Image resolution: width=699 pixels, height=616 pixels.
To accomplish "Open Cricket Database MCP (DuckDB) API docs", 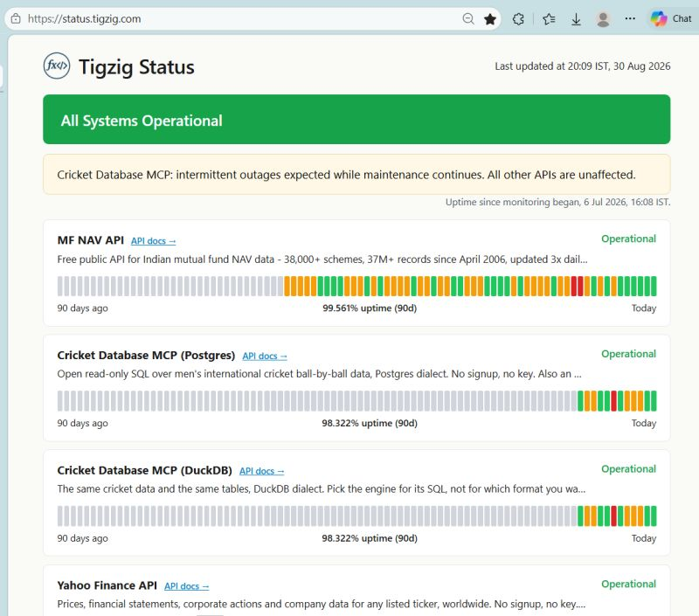I will pos(261,471).
